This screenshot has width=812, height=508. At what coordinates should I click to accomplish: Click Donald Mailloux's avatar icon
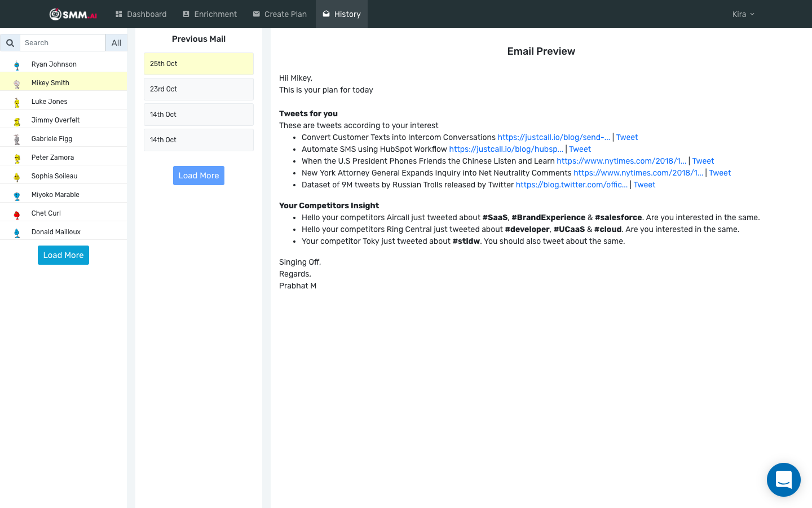17,233
